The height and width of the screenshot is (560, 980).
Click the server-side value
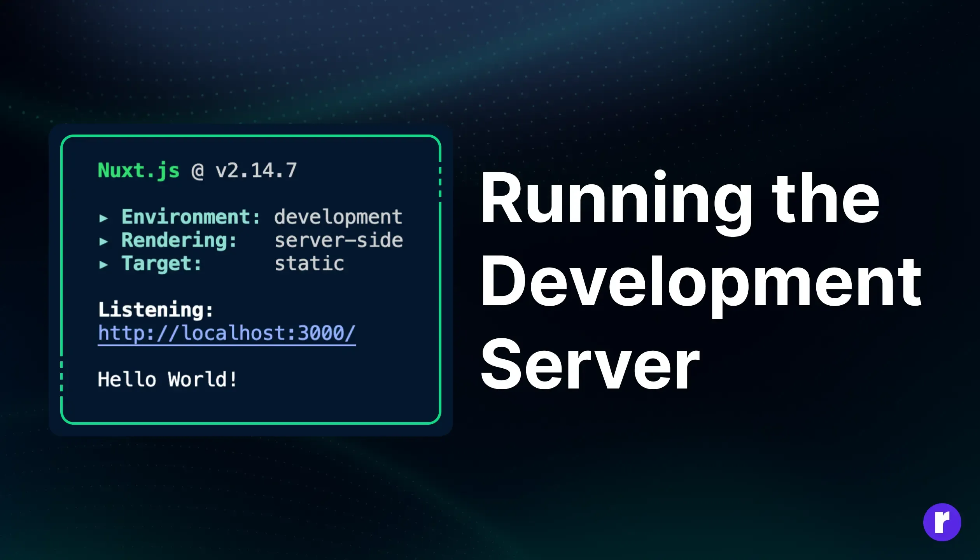point(339,240)
